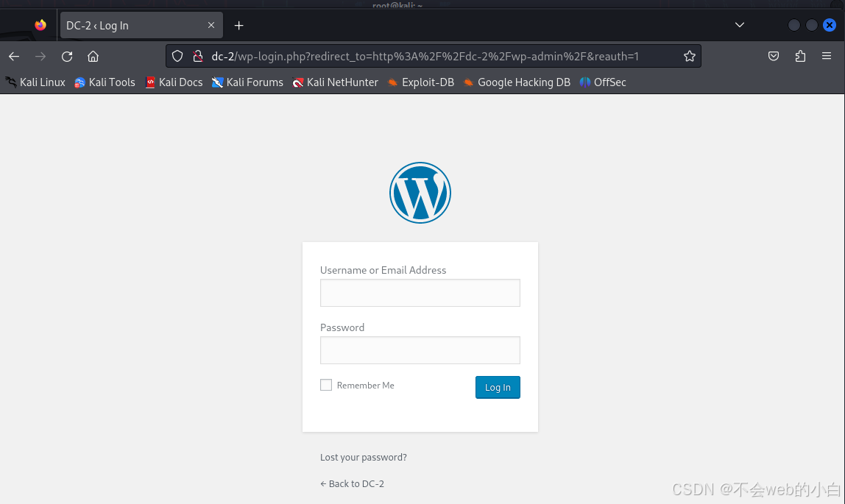Open a new tab with plus

pyautogui.click(x=238, y=25)
